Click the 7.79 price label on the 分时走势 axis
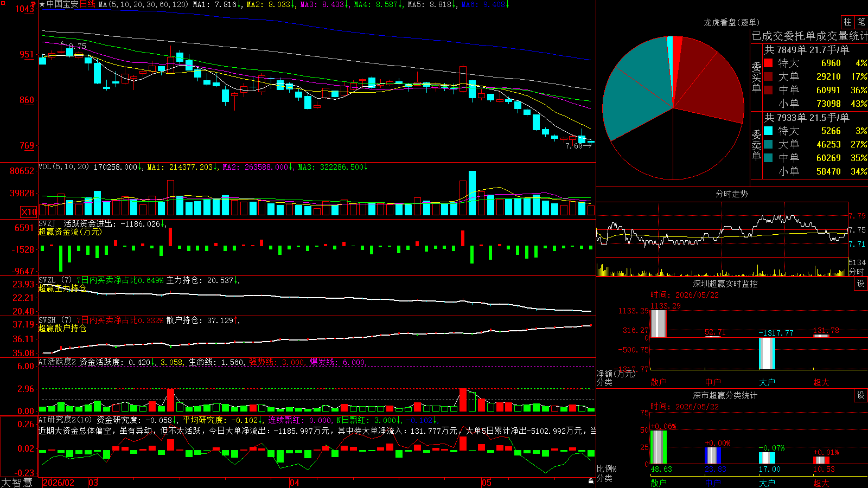This screenshot has width=868, height=488. (x=857, y=216)
